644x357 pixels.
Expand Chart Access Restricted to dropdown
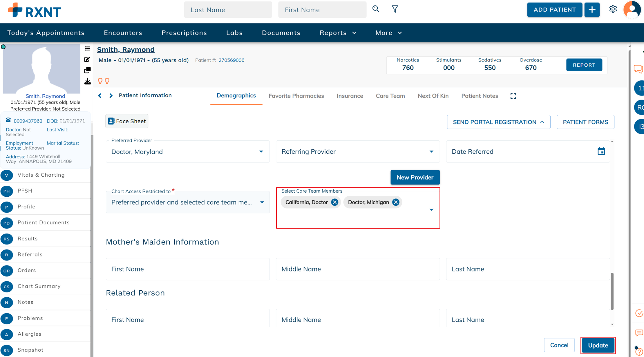click(x=262, y=202)
